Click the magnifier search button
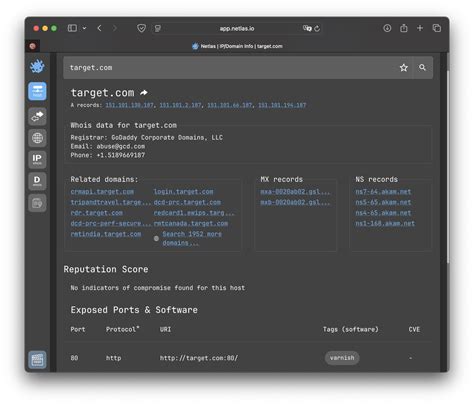 click(x=423, y=68)
